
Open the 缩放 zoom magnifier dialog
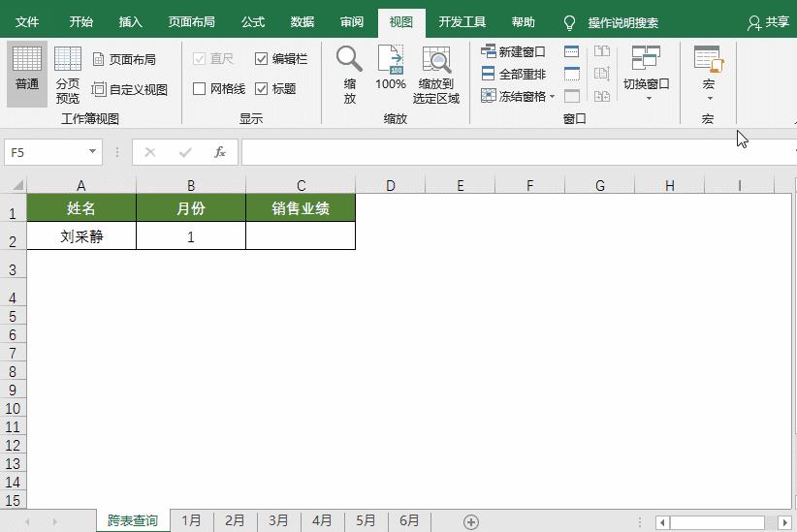click(349, 75)
